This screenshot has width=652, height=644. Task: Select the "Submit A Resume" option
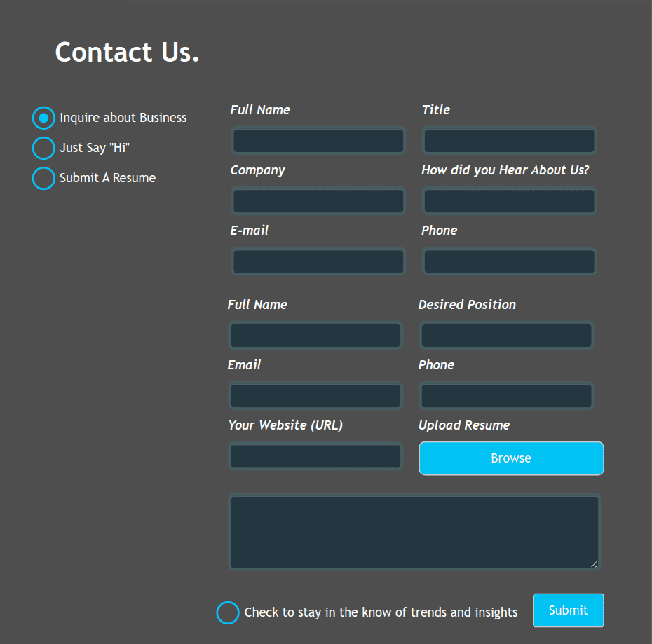click(43, 178)
